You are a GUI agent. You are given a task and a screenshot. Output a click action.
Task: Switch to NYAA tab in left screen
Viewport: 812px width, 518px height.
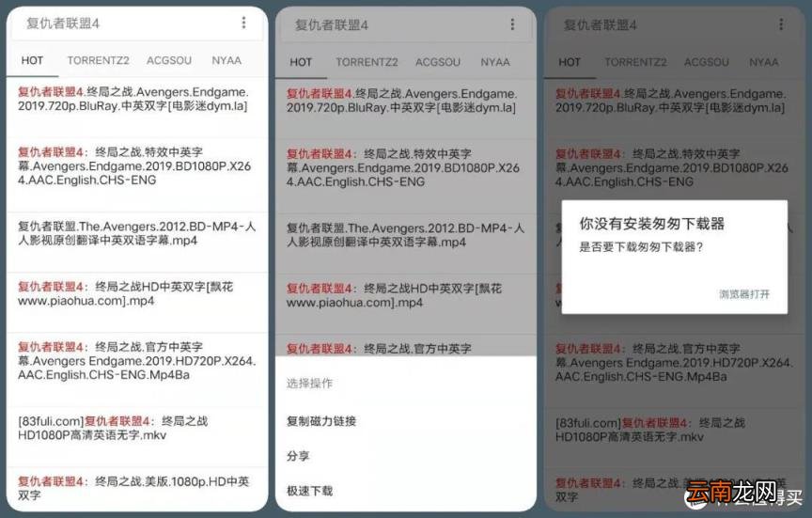[226, 60]
